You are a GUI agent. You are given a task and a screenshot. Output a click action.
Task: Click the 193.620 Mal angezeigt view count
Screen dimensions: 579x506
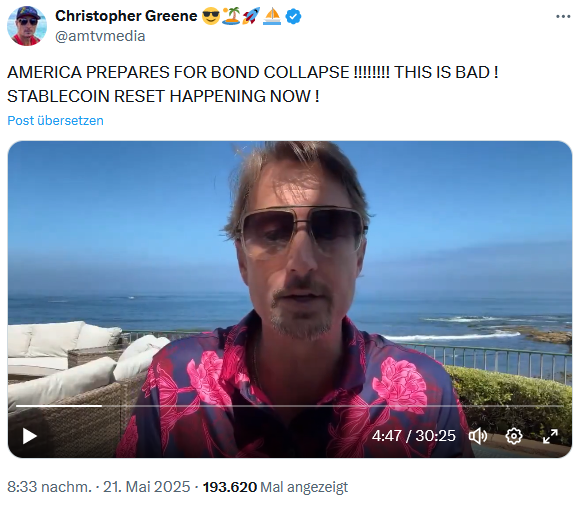pyautogui.click(x=275, y=487)
